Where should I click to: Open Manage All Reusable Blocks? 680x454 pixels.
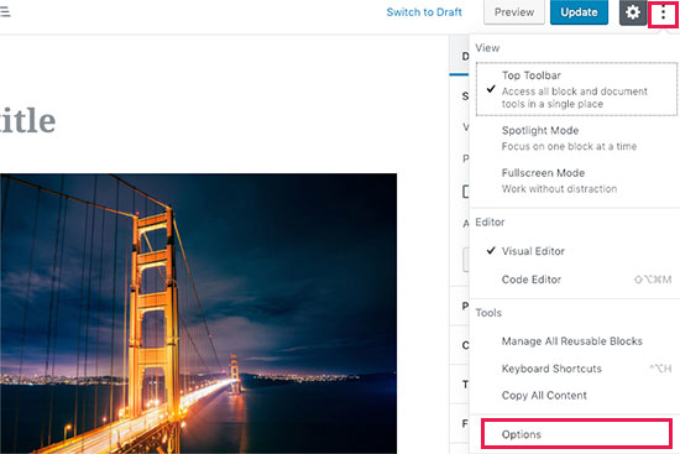[571, 341]
